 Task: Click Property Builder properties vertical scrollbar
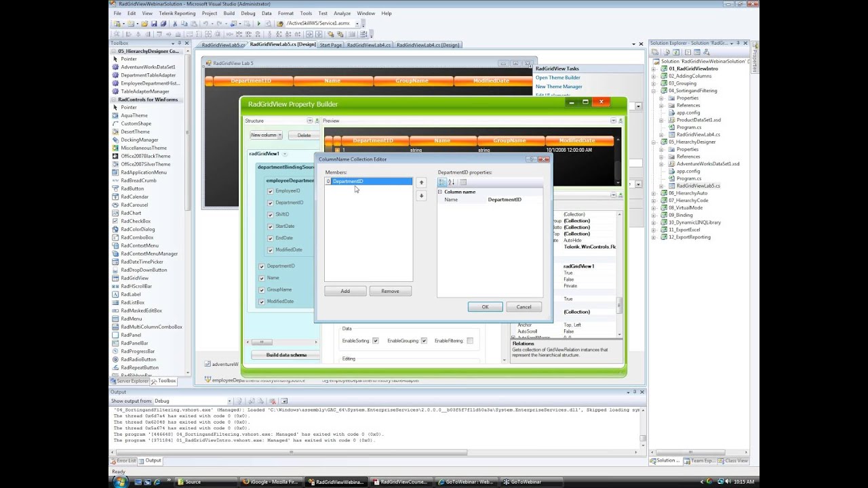619,305
